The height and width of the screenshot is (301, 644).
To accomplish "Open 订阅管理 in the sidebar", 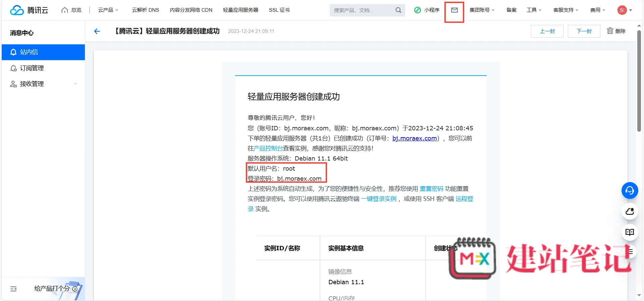I will (43, 68).
